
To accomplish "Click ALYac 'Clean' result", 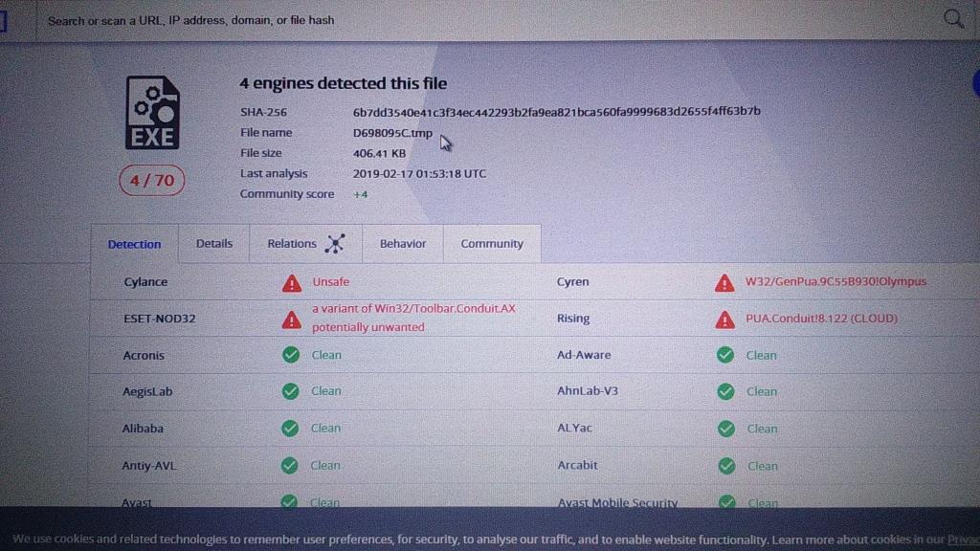I will click(x=762, y=430).
